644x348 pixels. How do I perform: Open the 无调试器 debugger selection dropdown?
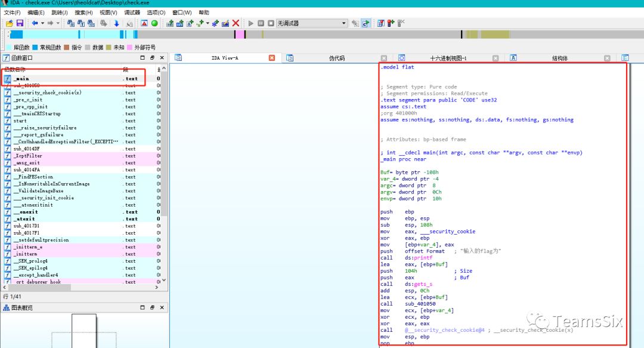(x=312, y=23)
